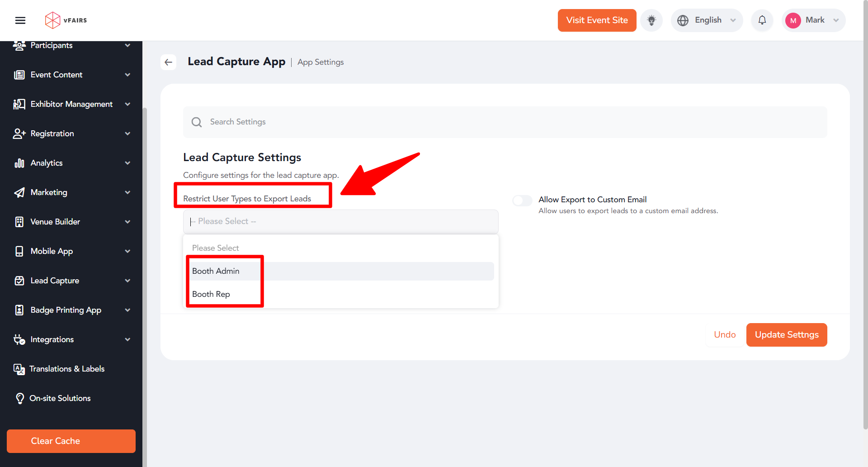Click the Venue Builder icon
This screenshot has width=868, height=467.
tap(19, 222)
